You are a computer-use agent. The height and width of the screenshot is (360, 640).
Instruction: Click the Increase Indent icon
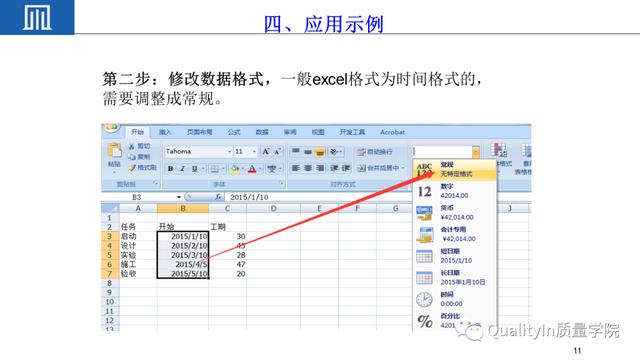(346, 168)
